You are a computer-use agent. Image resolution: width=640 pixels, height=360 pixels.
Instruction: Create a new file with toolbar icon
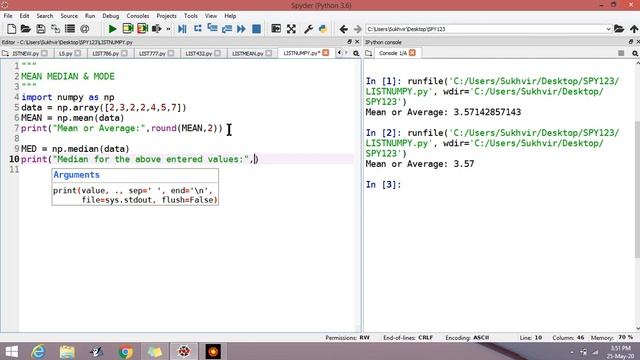coord(11,29)
